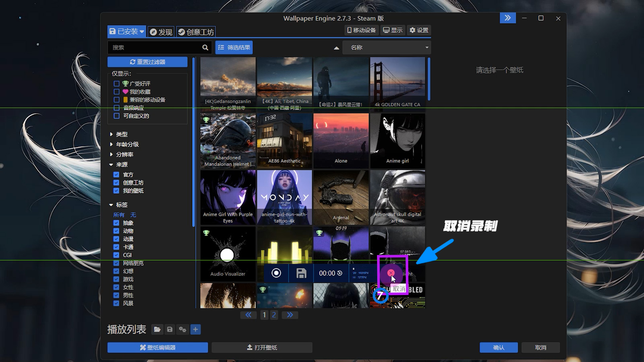The height and width of the screenshot is (362, 644).
Task: Select the Astronaut skull digital art 4K wallpaper
Action: click(x=397, y=197)
